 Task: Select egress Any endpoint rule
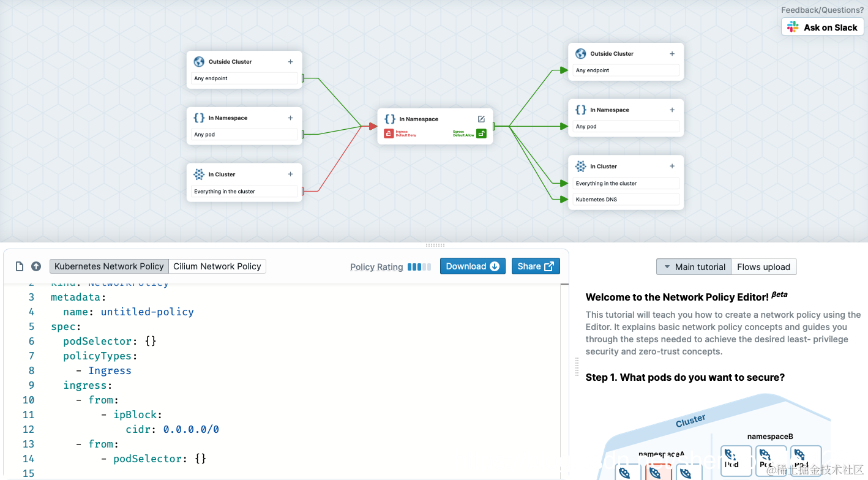pyautogui.click(x=626, y=70)
